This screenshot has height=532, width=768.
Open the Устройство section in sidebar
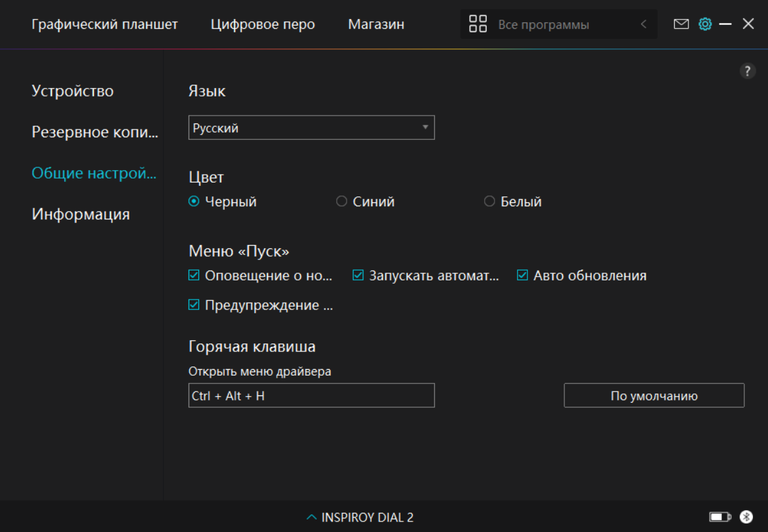click(73, 91)
